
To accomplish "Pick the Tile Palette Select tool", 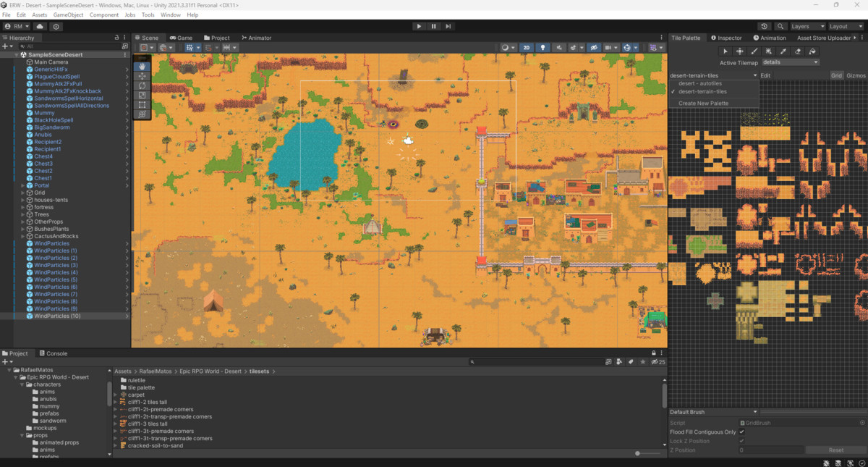I will [726, 51].
